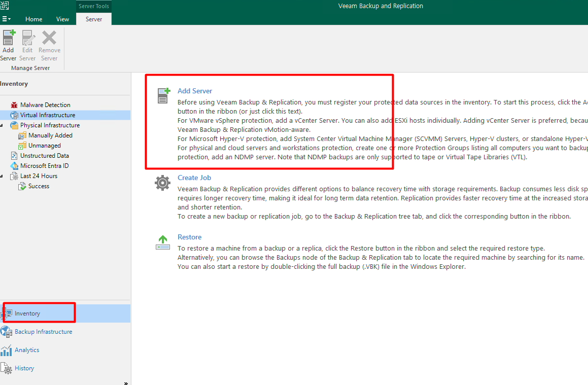Viewport: 588px width, 385px height.
Task: Click the Unmanaged folder icon
Action: pos(22,146)
